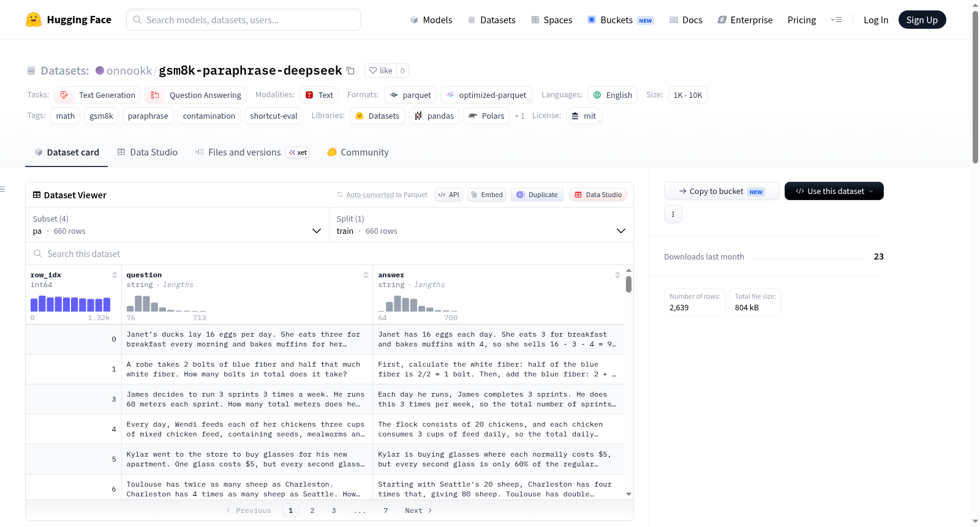Open the Spaces navigation item
This screenshot has width=980, height=527.
(x=552, y=20)
